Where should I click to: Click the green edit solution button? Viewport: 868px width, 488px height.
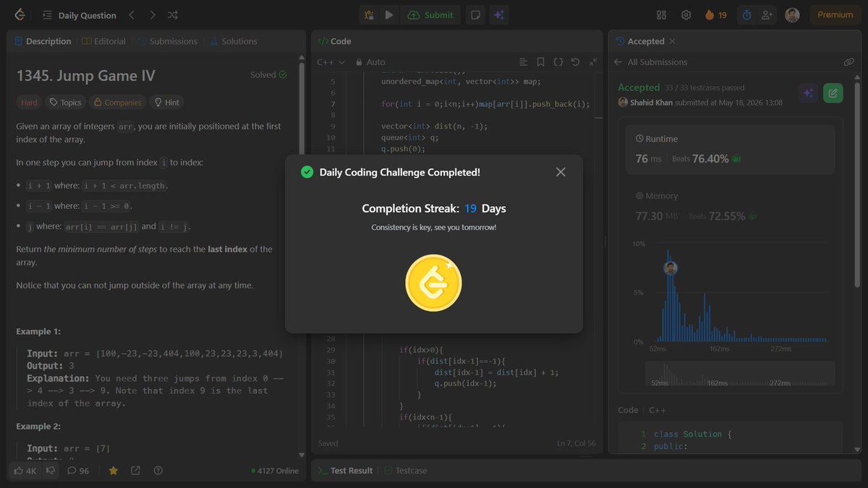pos(833,93)
